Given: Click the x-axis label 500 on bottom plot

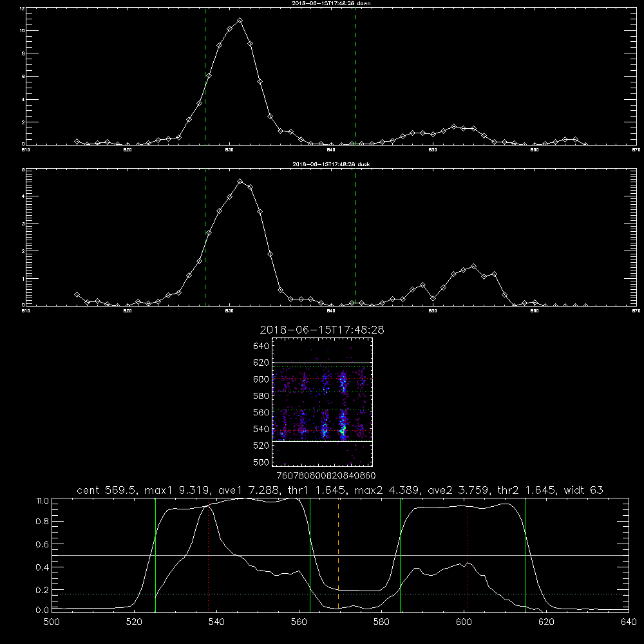Looking at the screenshot, I should [x=52, y=621].
